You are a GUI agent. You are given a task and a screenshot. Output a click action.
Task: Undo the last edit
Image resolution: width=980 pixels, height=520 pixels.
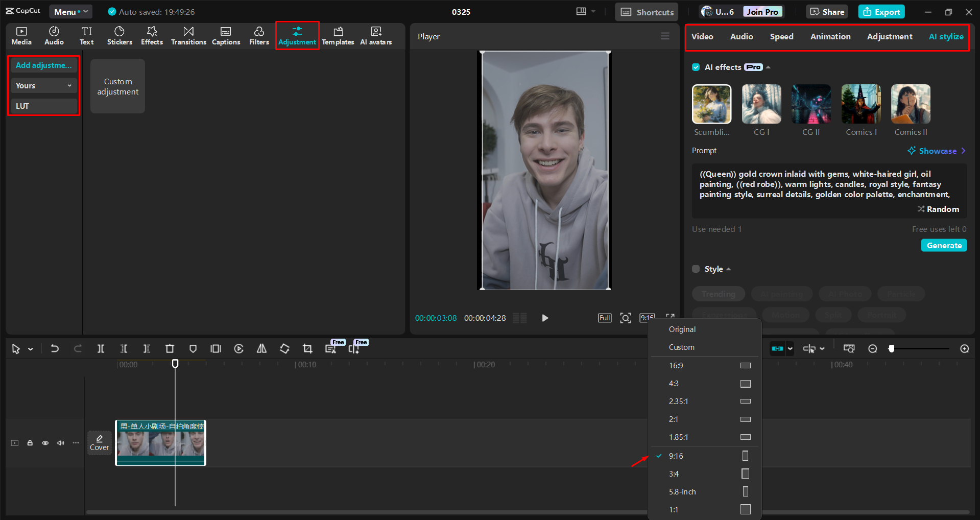point(55,348)
